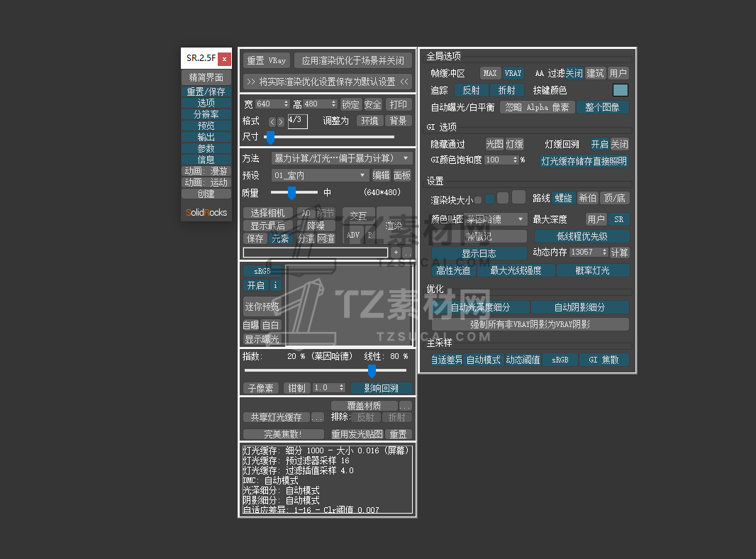Select the smallest render block size square
The height and width of the screenshot is (559, 756).
(478, 199)
